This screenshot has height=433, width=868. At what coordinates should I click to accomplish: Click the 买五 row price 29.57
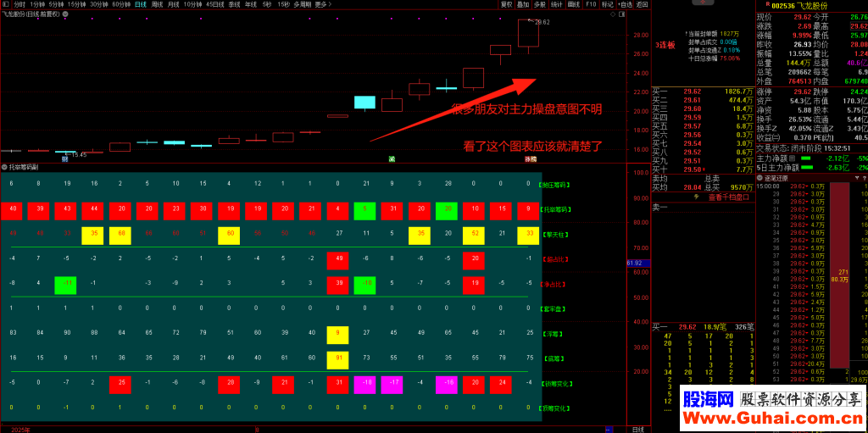692,125
